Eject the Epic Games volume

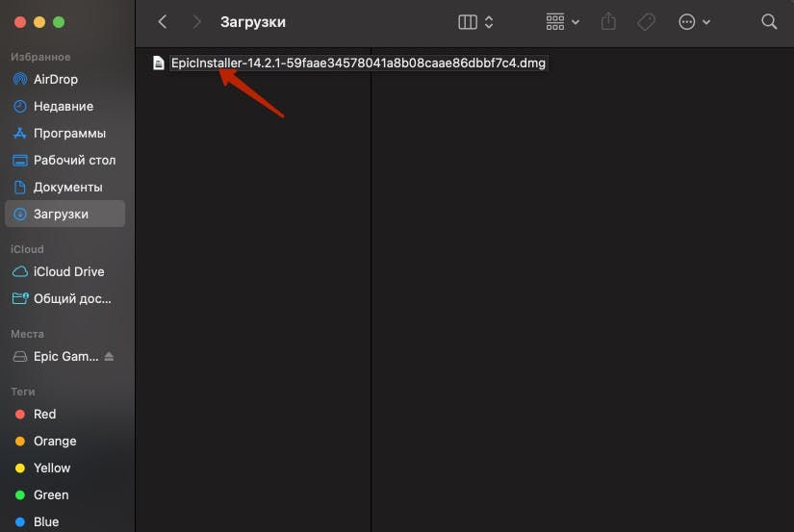pyautogui.click(x=109, y=356)
